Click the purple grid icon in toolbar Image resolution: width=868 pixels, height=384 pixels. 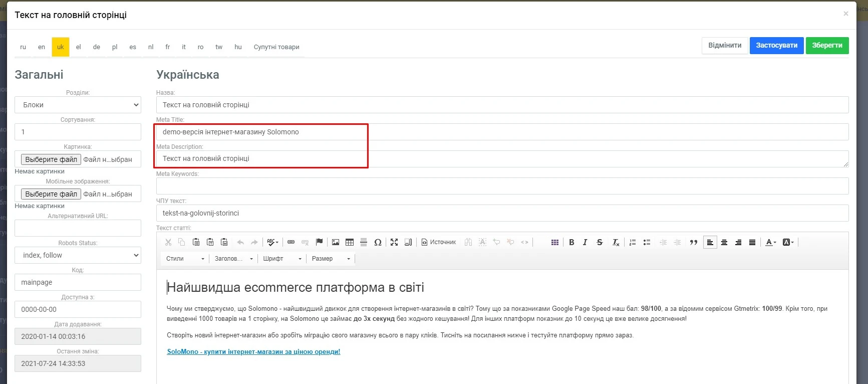(x=554, y=242)
